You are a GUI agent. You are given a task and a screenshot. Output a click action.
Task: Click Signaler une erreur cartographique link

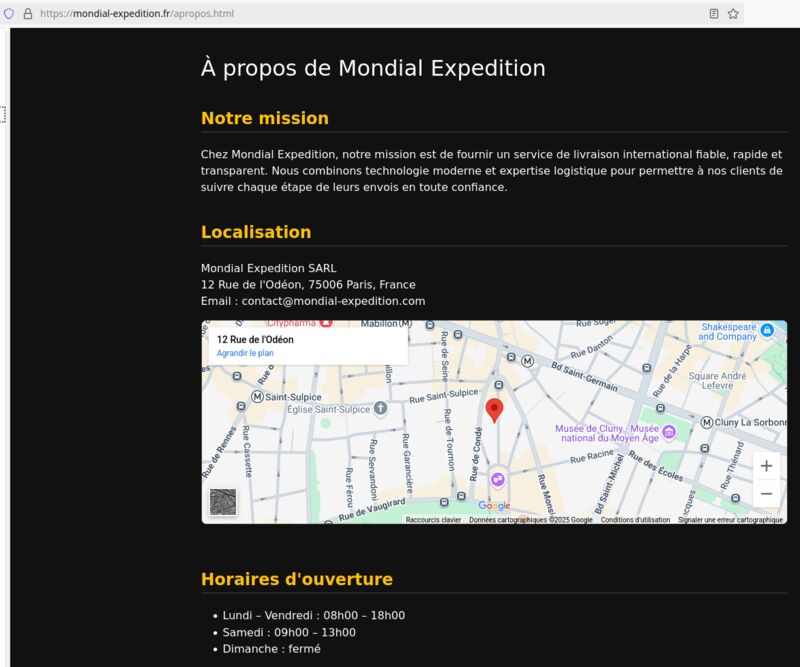click(x=730, y=520)
